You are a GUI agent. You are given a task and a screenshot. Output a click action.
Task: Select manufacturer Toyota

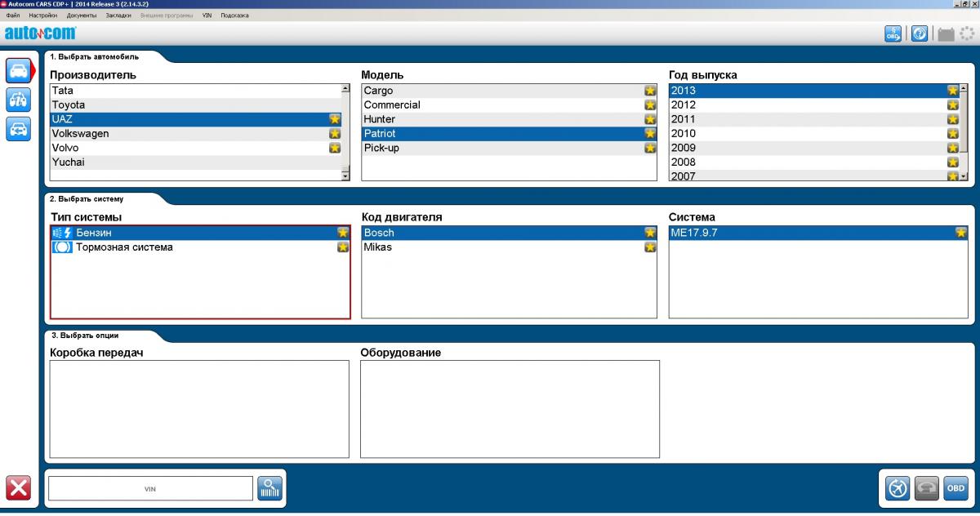coord(195,105)
